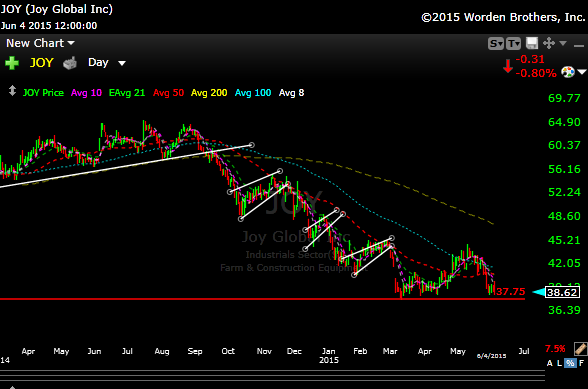Click the JOY (Joy Global Inc) title

tap(57, 9)
